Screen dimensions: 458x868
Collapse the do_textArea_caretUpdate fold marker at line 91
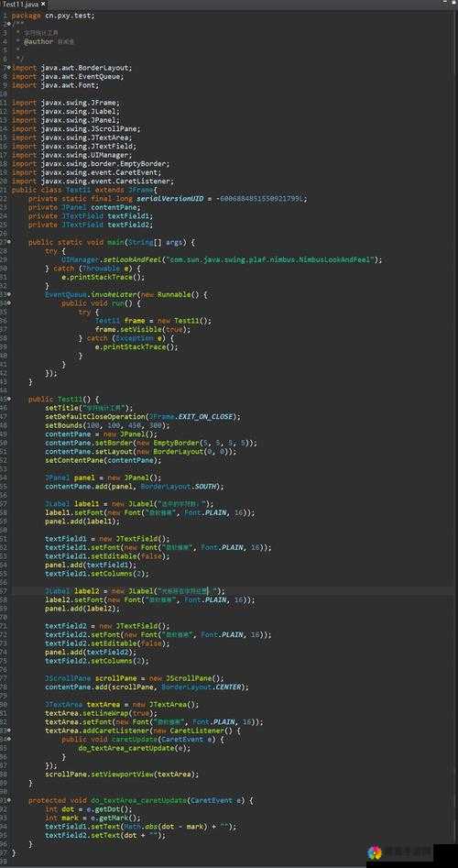click(x=9, y=800)
